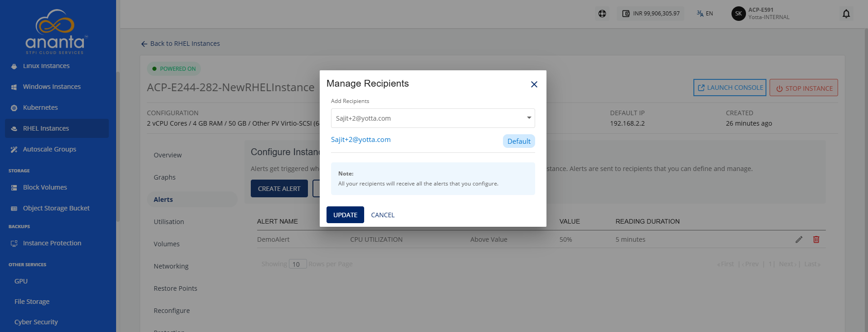The height and width of the screenshot is (332, 868).
Task: Open Block Volumes in the sidebar
Action: pyautogui.click(x=45, y=187)
